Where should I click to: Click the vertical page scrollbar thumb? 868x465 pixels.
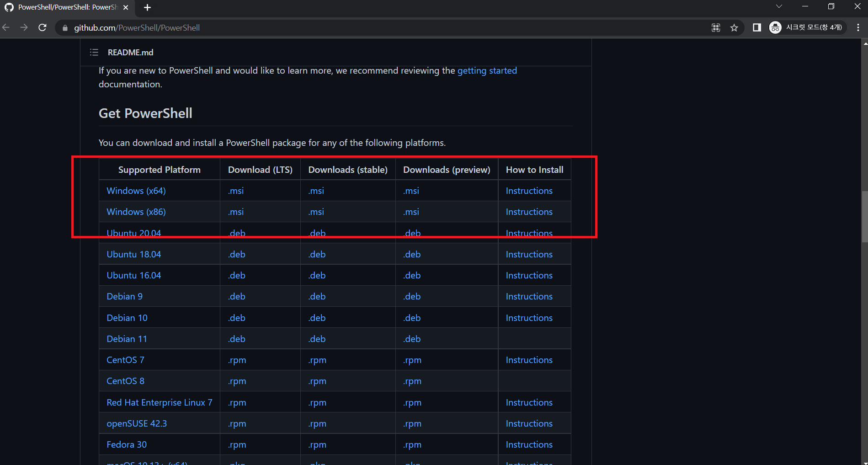pos(864,217)
